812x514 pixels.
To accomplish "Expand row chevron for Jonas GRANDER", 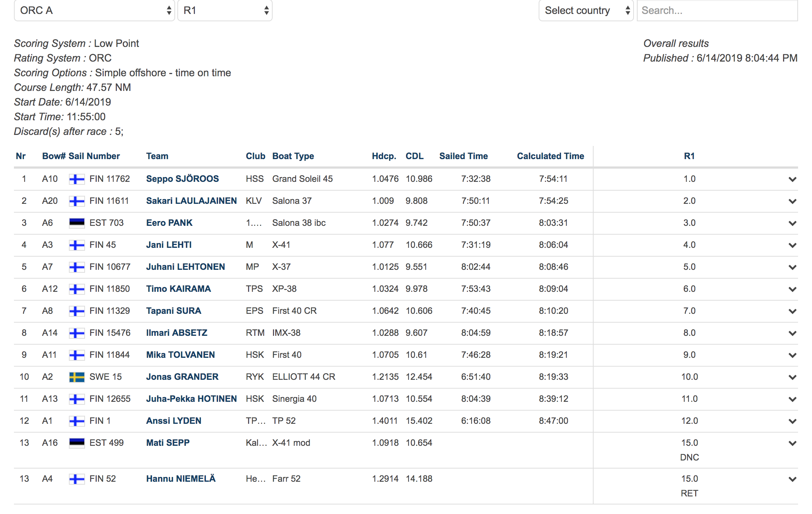I will point(792,377).
